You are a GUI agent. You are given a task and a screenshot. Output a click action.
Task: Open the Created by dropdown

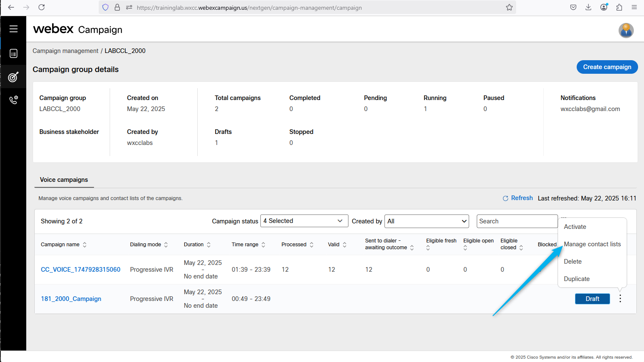pyautogui.click(x=427, y=221)
